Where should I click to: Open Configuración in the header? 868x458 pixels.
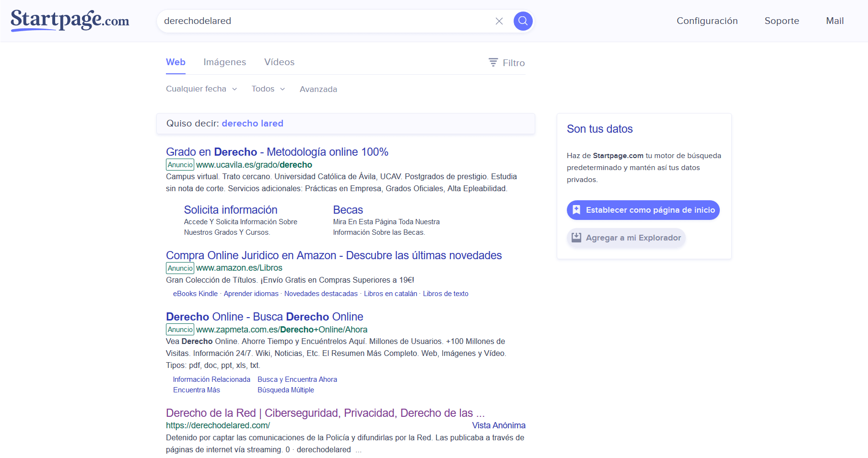pyautogui.click(x=707, y=21)
